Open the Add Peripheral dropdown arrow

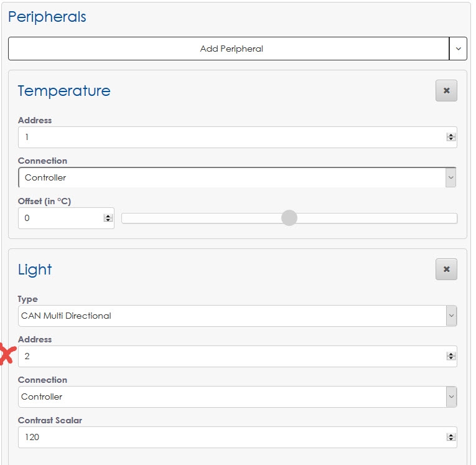click(458, 49)
